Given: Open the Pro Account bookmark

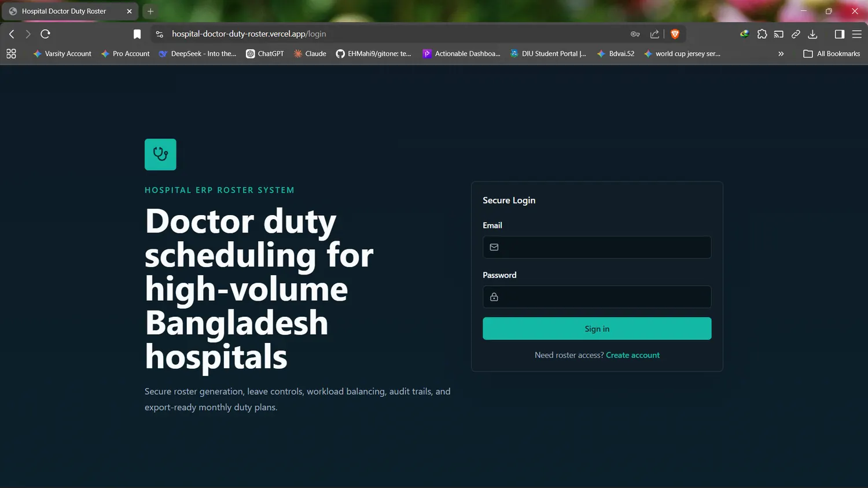Looking at the screenshot, I should [x=125, y=54].
